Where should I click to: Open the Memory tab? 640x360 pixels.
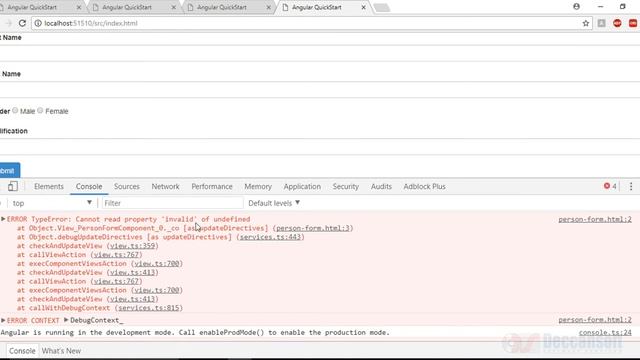pyautogui.click(x=258, y=186)
